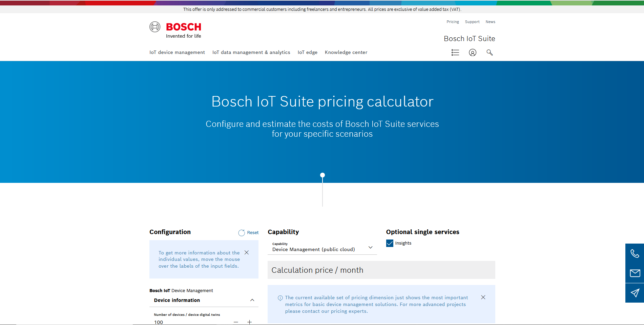Click the email envelope side icon
Image resolution: width=644 pixels, height=325 pixels.
pos(635,273)
